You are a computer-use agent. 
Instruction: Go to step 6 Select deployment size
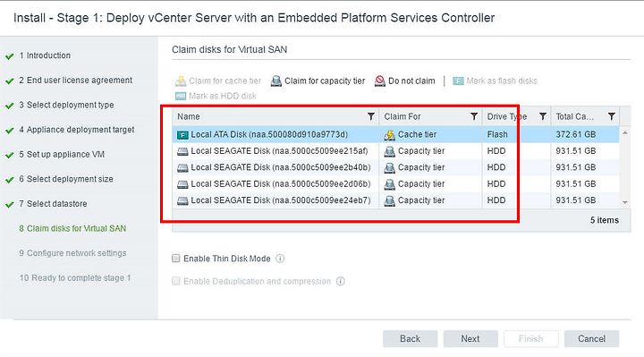(66, 179)
